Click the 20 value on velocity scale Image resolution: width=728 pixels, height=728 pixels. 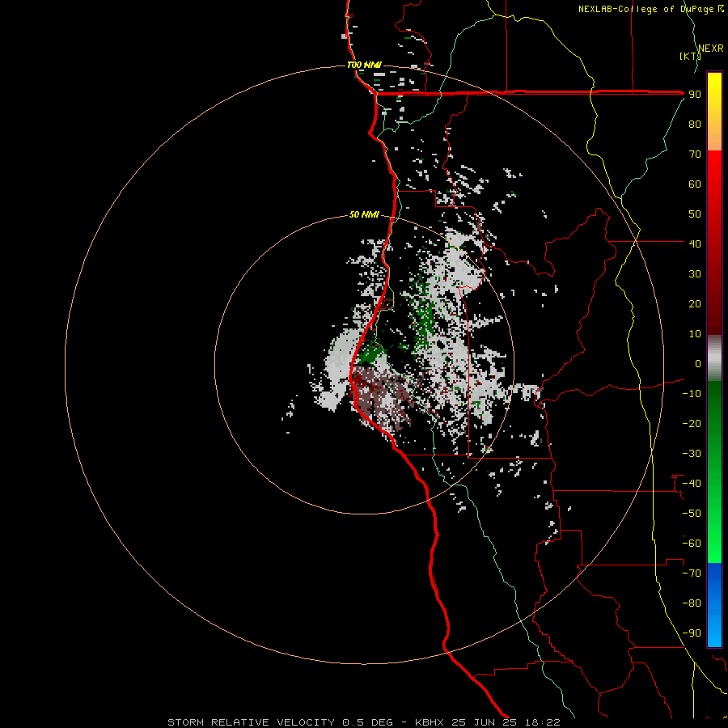[695, 304]
